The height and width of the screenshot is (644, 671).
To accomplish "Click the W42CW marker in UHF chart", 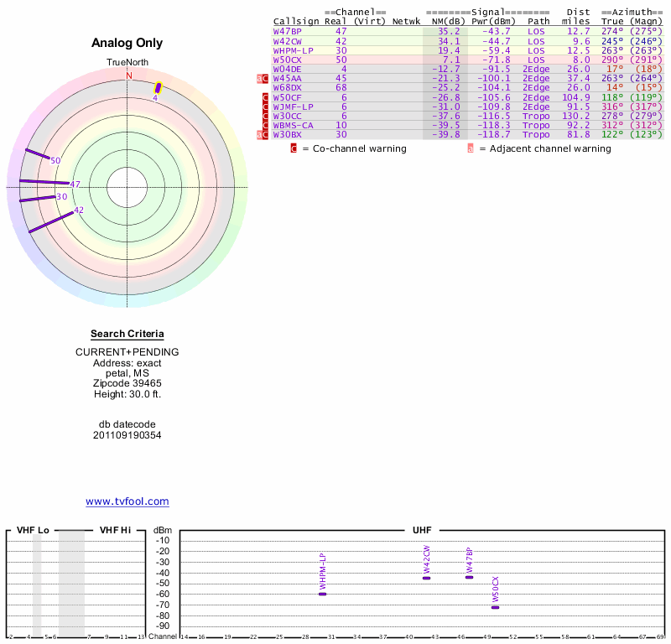I will (x=427, y=578).
